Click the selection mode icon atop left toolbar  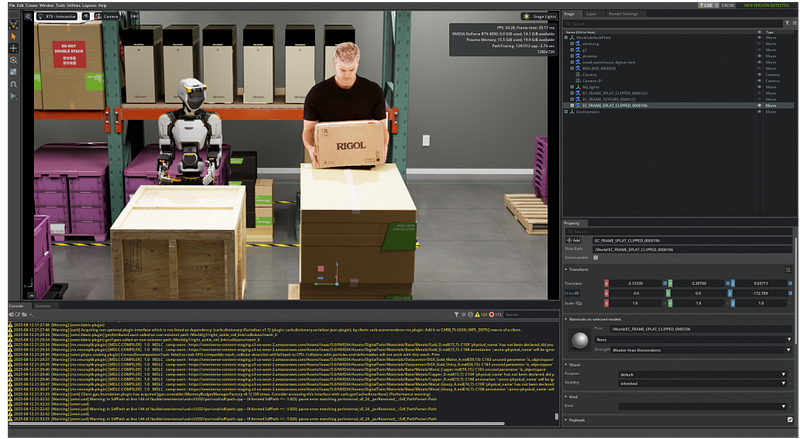tap(14, 24)
